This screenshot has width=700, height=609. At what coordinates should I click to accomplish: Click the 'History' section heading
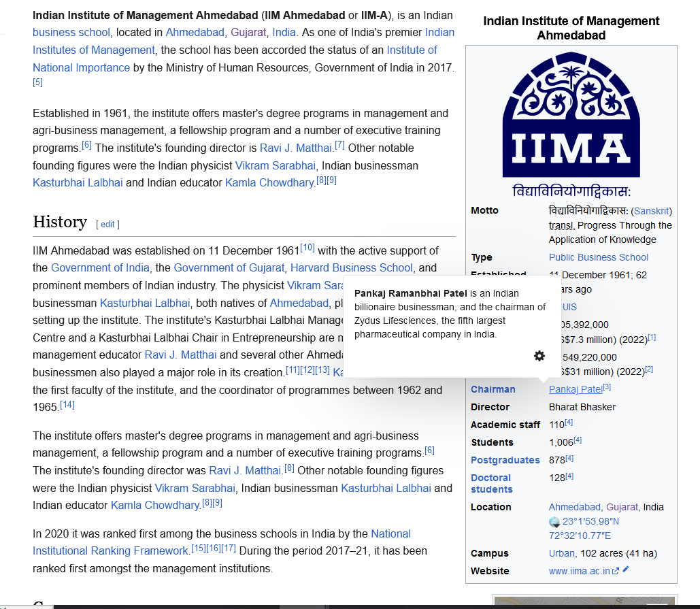[x=60, y=222]
